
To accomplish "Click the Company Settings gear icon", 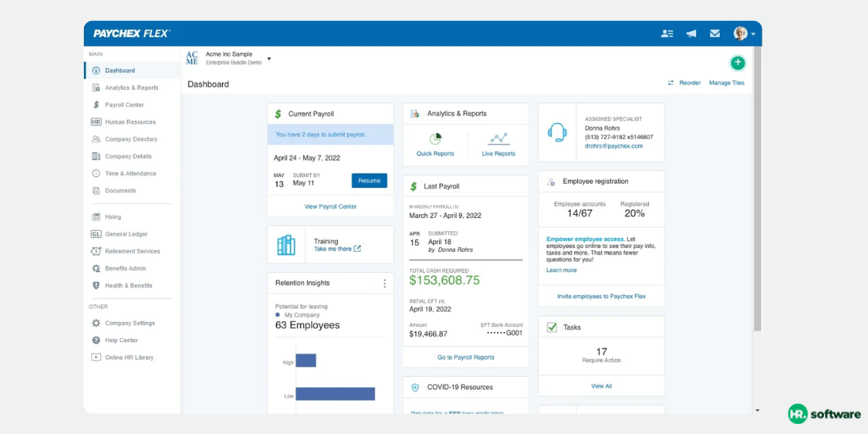I will (96, 323).
